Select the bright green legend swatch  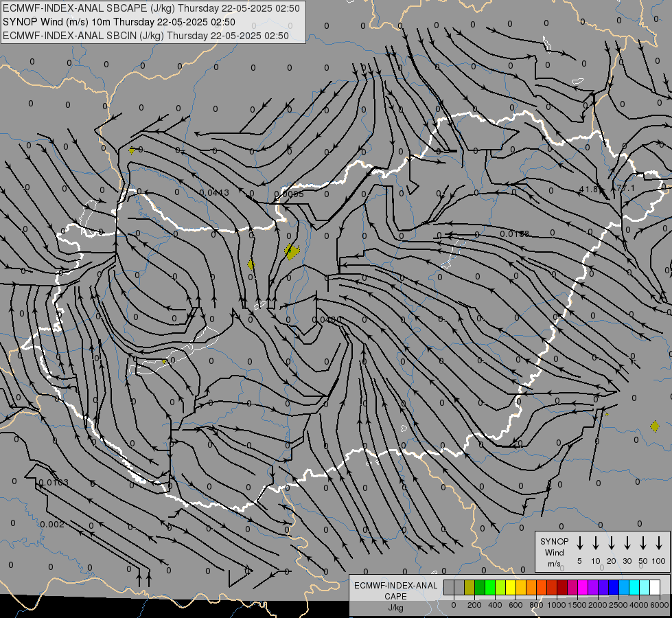(x=490, y=588)
